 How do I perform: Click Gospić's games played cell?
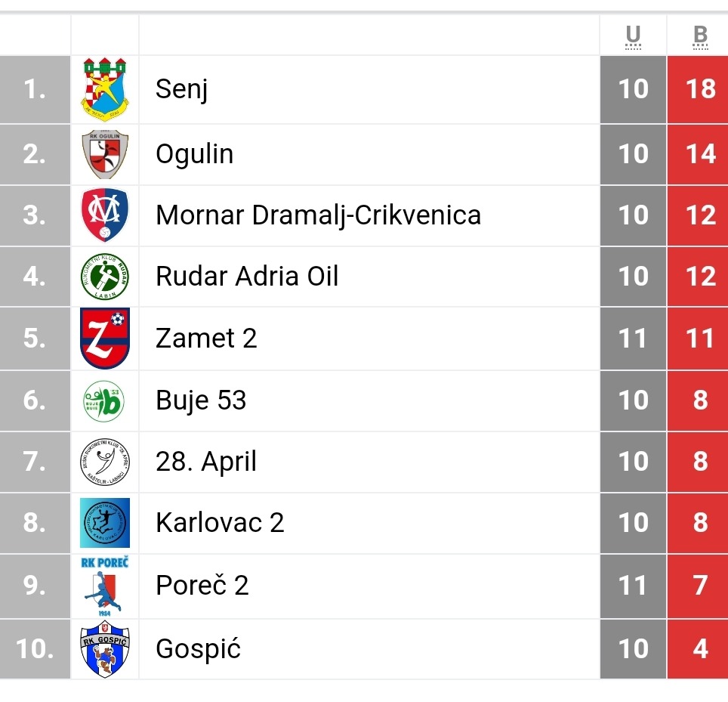click(x=633, y=648)
